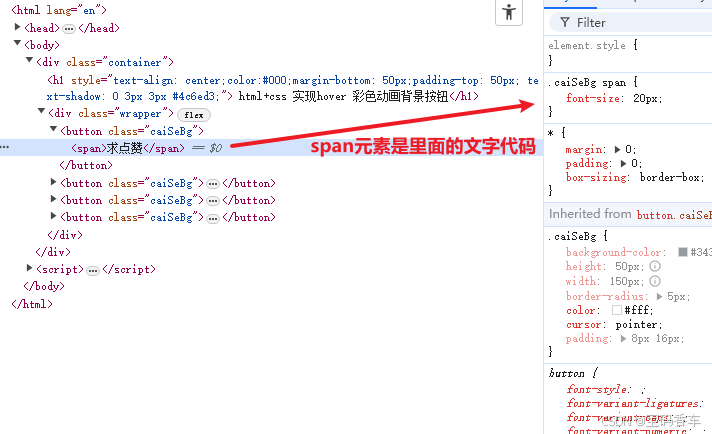Collapse the div container element
The height and width of the screenshot is (434, 712).
point(30,60)
